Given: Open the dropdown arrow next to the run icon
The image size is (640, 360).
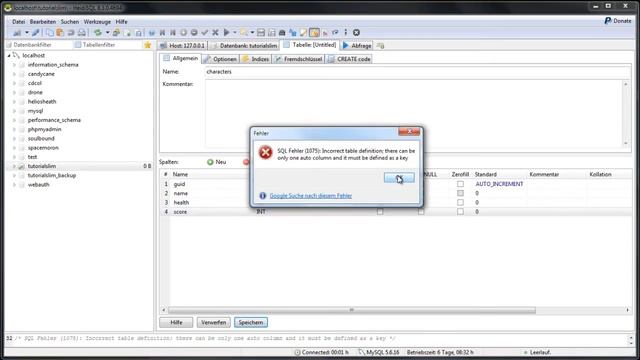Looking at the screenshot, I should tap(235, 33).
